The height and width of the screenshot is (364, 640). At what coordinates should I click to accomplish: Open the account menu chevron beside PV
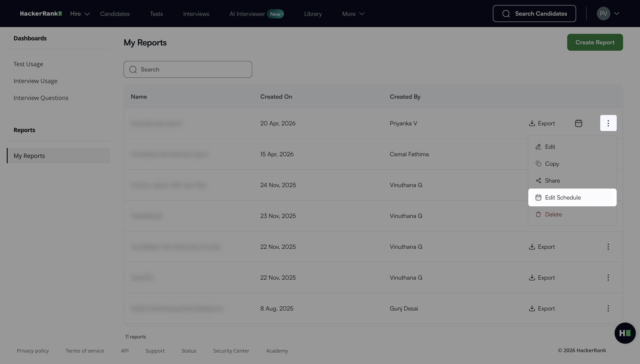(x=617, y=14)
